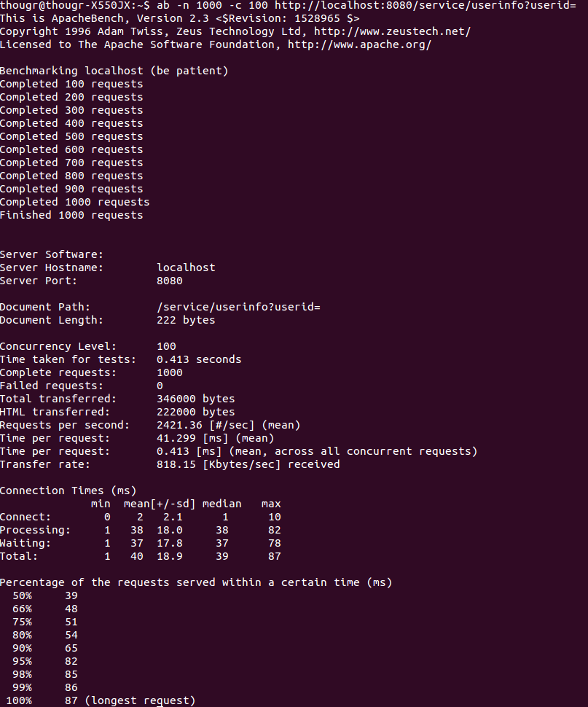Click the Processing row max value '82'
The width and height of the screenshot is (588, 707).
point(275,530)
